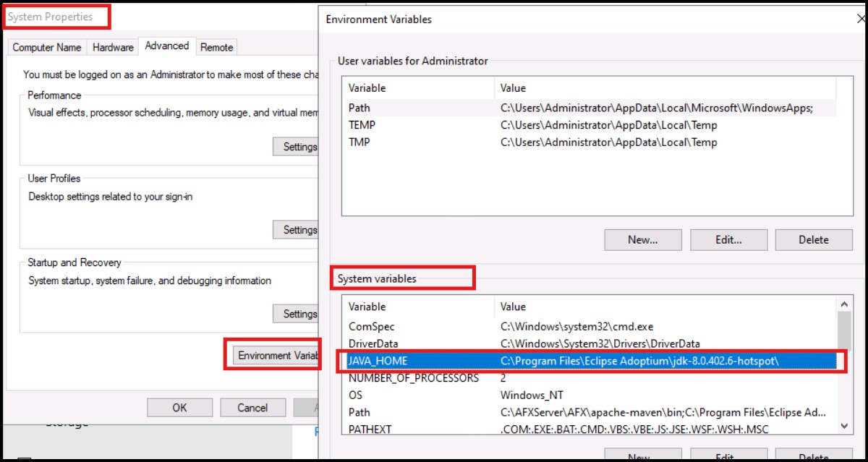Open Startup and Recovery Settings button

[297, 314]
